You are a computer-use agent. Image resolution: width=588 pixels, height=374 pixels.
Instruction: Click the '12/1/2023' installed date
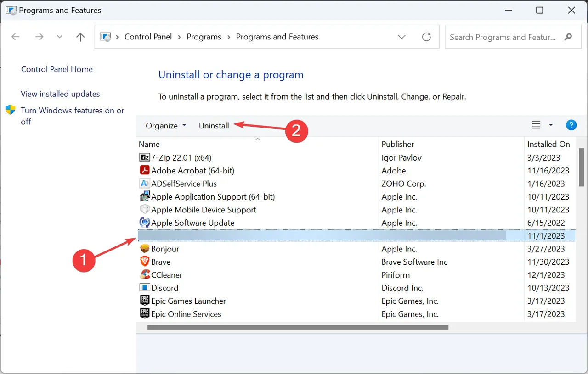[x=546, y=275]
